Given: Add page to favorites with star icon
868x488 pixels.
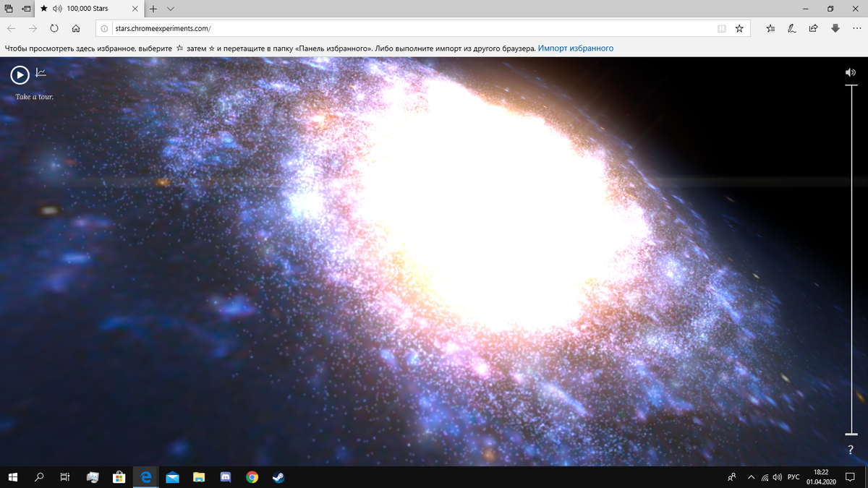Looking at the screenshot, I should point(739,29).
